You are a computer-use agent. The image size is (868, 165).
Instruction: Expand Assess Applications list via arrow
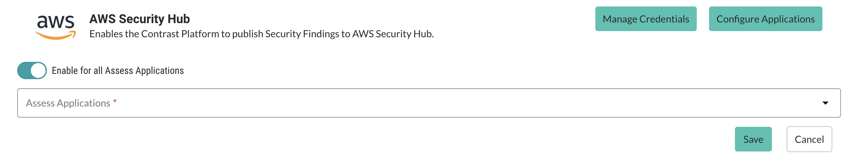click(x=825, y=103)
